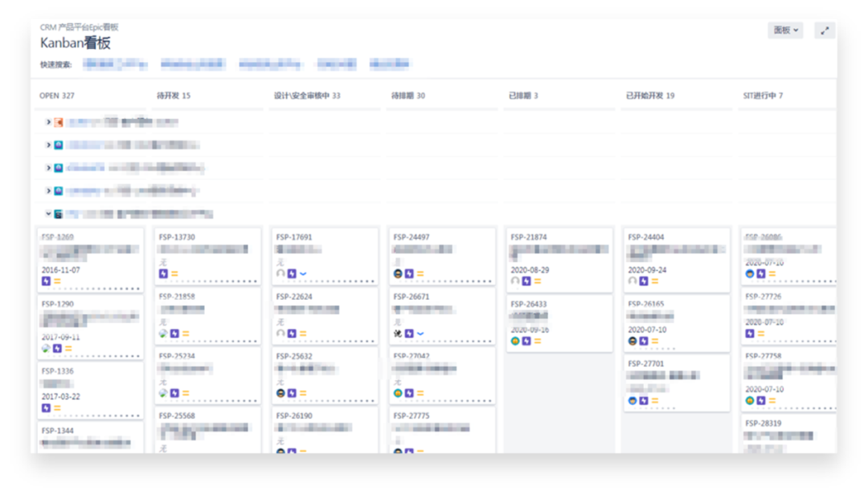Open issue FSP-26433
868x495 pixels.
(x=529, y=304)
